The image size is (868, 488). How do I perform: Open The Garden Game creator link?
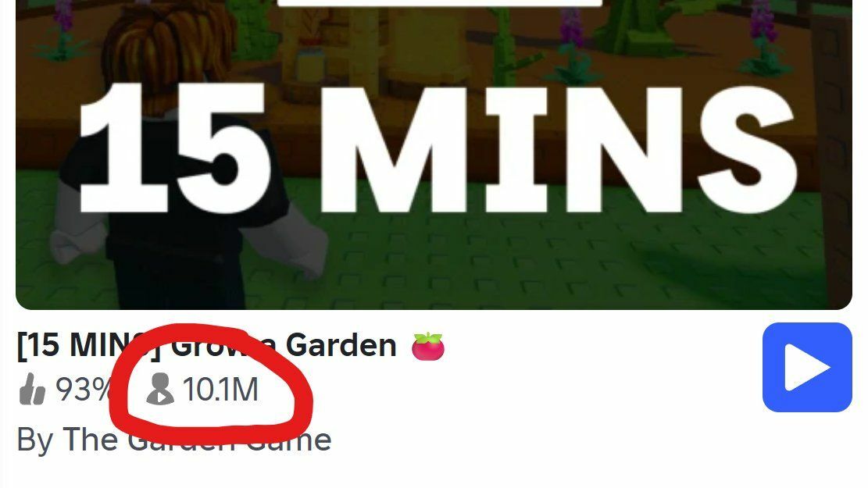tap(197, 440)
